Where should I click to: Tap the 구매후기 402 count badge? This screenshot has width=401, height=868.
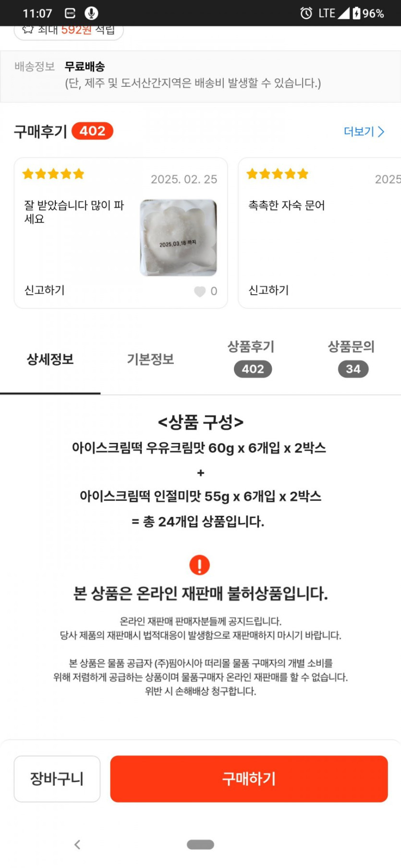[x=92, y=131]
